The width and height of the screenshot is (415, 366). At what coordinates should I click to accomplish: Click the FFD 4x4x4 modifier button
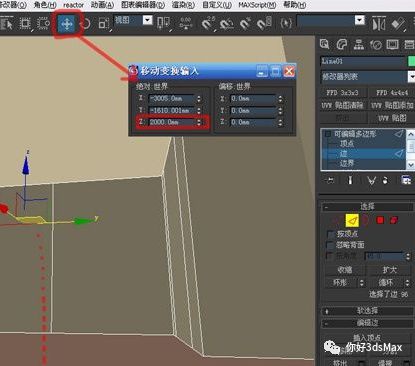point(392,93)
